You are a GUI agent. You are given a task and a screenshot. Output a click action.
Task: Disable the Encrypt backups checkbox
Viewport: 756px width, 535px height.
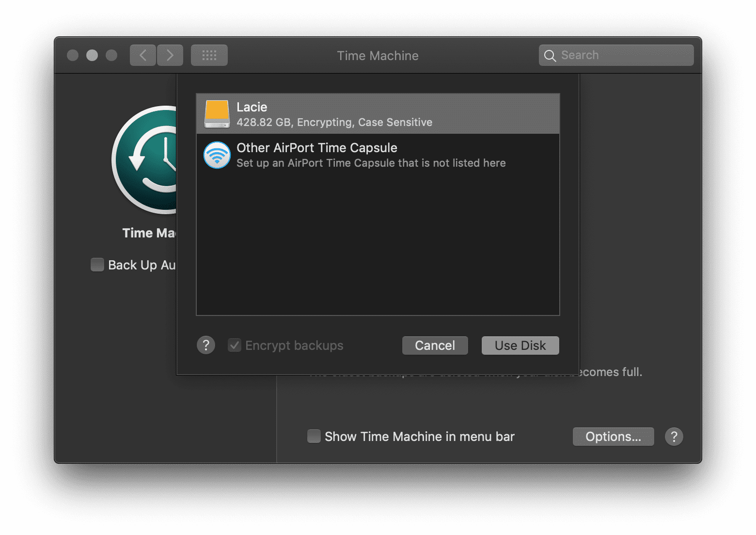point(235,345)
